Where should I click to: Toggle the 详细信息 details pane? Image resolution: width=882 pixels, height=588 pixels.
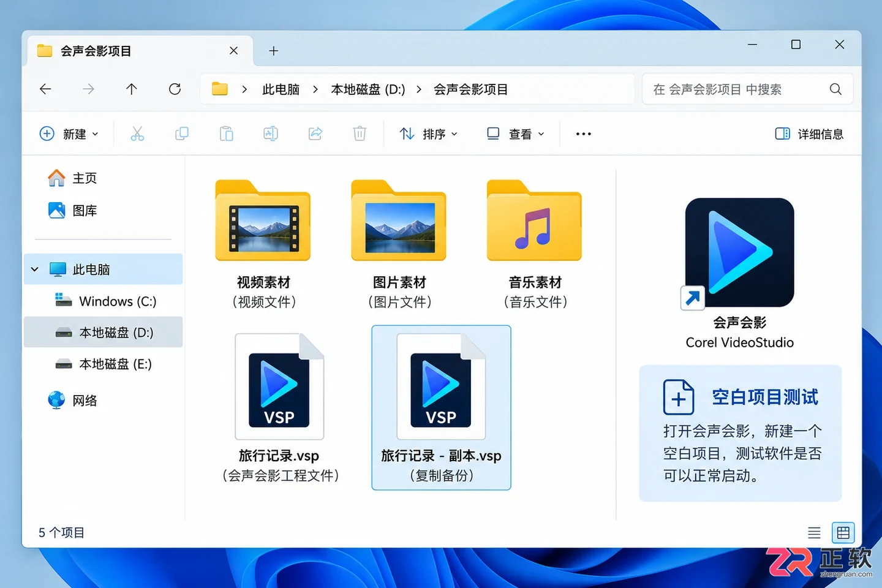[809, 134]
